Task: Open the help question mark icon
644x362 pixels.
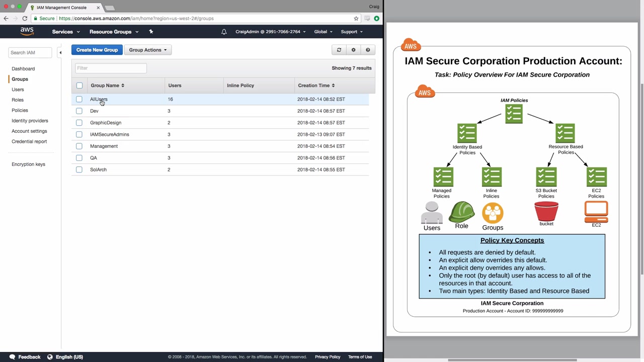Action: [368, 50]
